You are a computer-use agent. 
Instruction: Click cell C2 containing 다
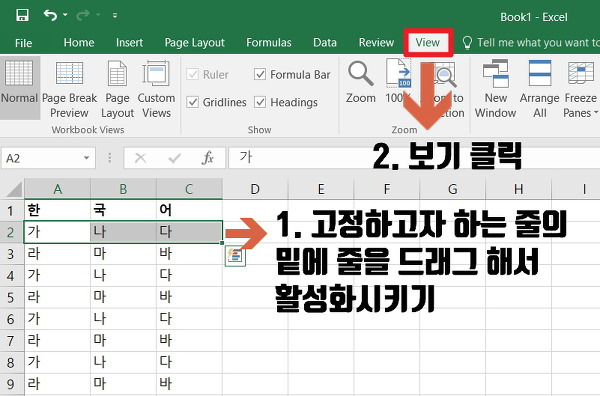click(189, 232)
